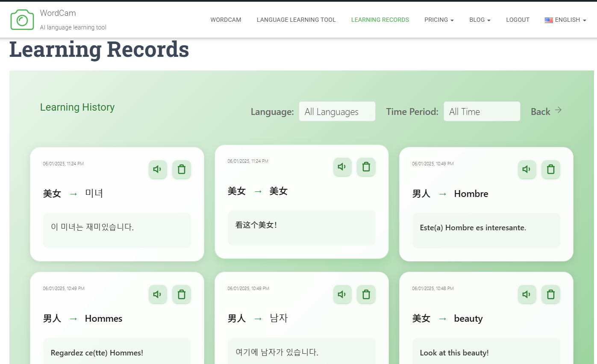
Task: Click the translated word 'beauty'
Action: pos(468,319)
